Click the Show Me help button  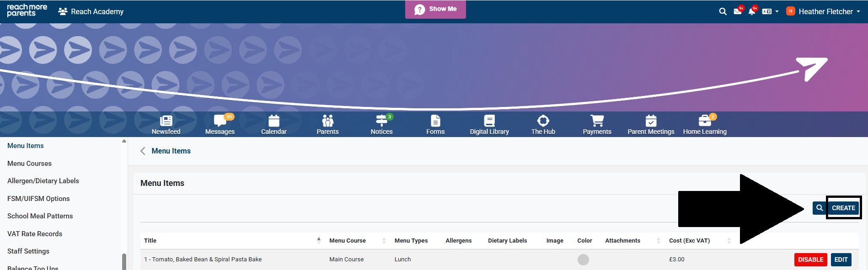pos(435,9)
